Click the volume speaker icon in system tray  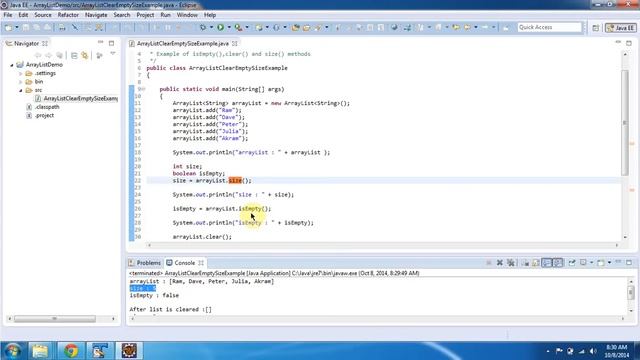[593, 351]
